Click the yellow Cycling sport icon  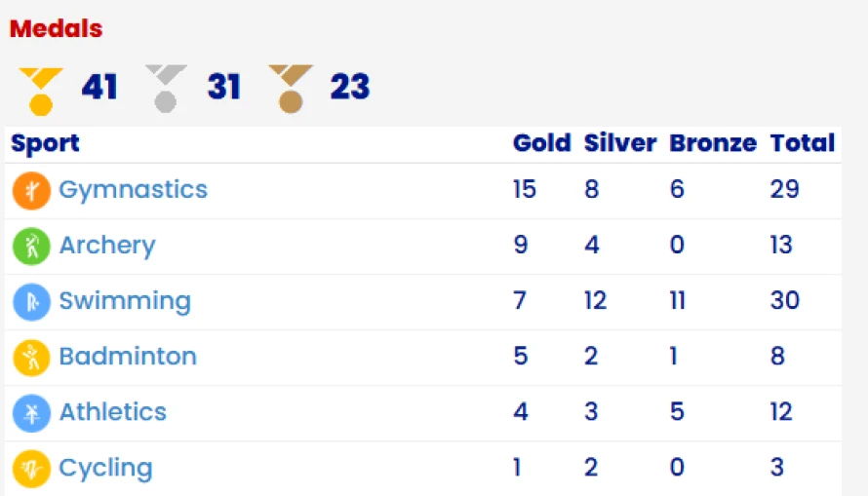click(31, 469)
